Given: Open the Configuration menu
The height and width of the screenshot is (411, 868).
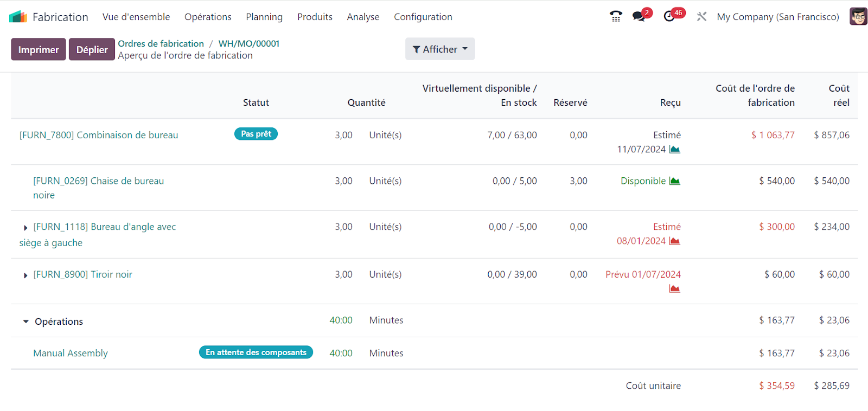Looking at the screenshot, I should click(x=423, y=17).
